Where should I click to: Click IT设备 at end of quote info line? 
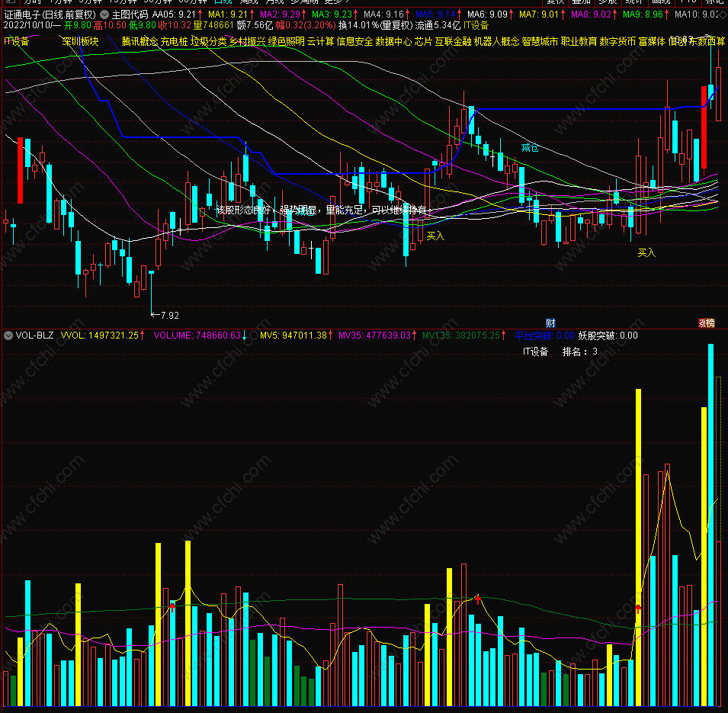click(x=476, y=26)
